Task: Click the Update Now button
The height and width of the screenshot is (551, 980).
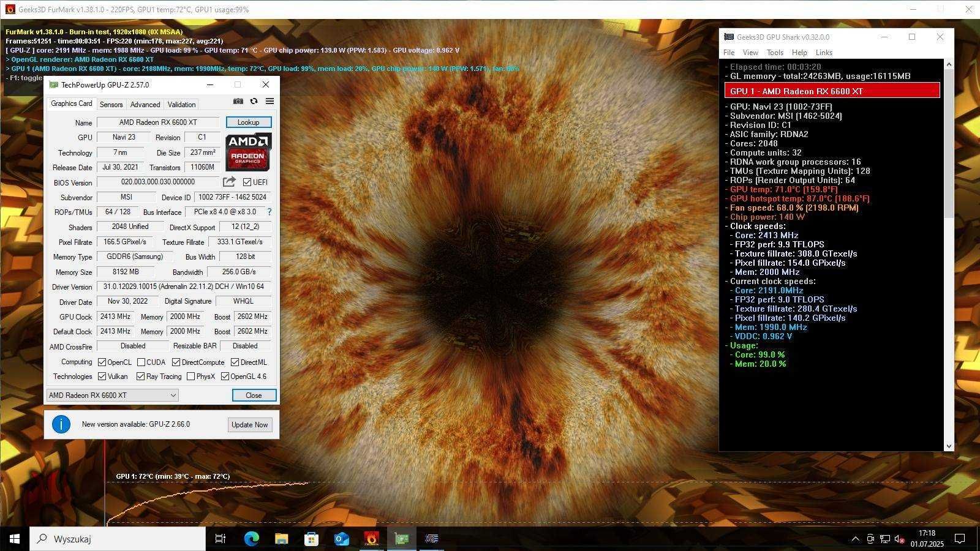Action: [250, 425]
